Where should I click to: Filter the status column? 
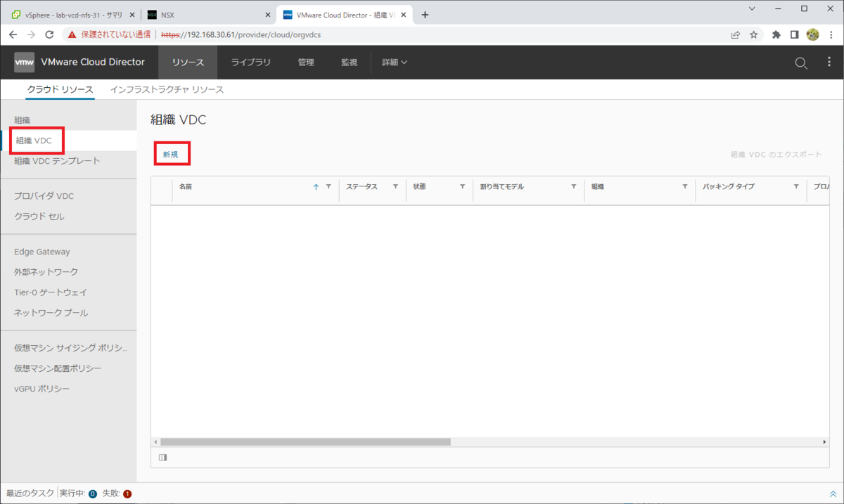395,187
